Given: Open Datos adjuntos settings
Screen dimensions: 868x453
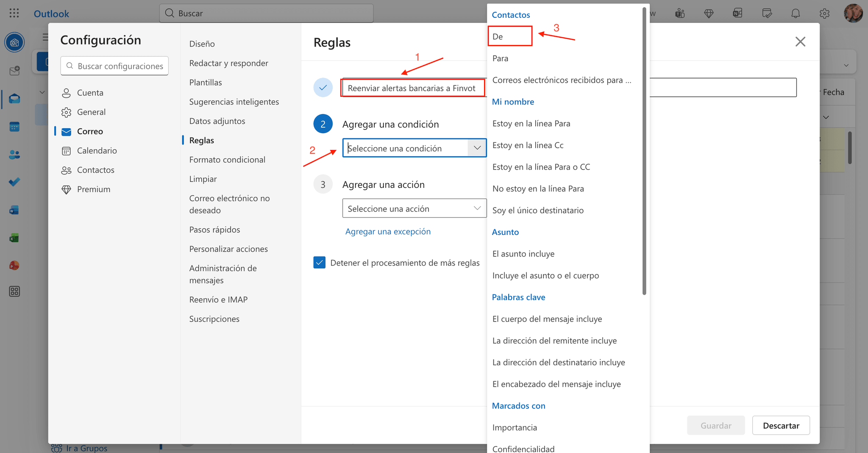Looking at the screenshot, I should point(217,121).
